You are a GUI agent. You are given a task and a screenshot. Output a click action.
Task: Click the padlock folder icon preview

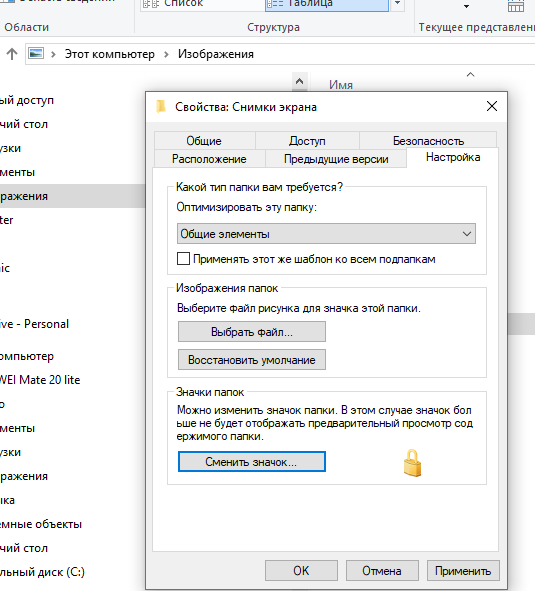[412, 463]
